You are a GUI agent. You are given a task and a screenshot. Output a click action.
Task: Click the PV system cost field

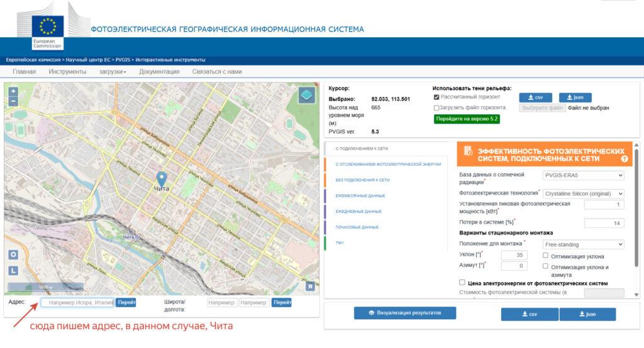point(604,293)
